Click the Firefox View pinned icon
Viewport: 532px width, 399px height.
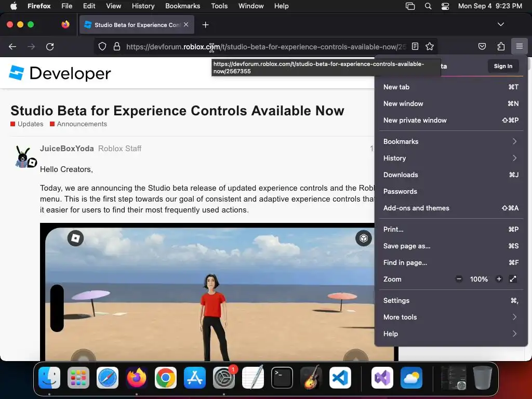tap(65, 24)
